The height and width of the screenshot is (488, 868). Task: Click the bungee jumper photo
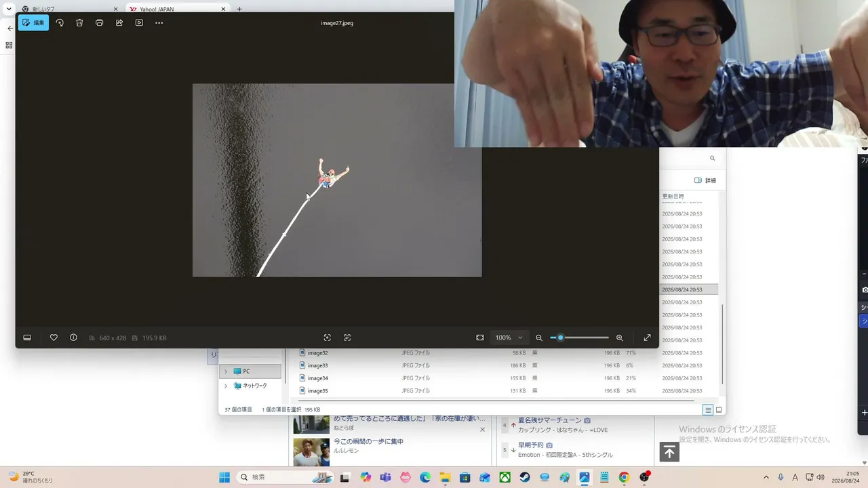(x=337, y=180)
